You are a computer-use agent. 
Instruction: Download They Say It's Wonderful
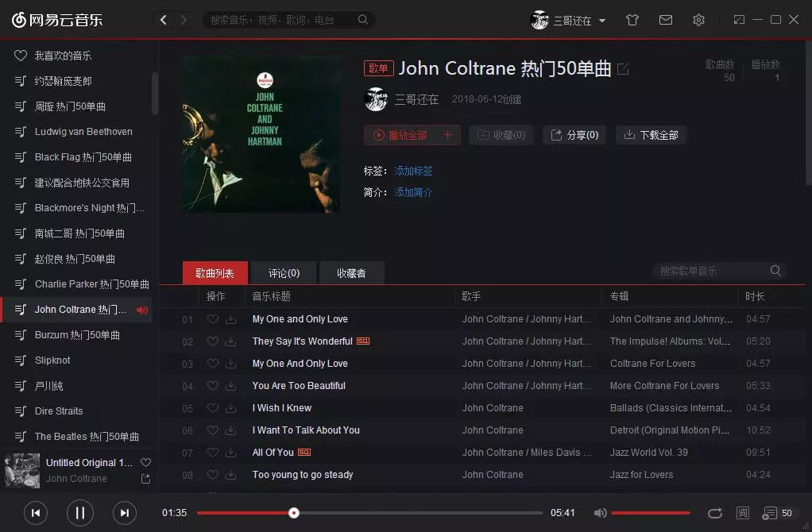click(231, 341)
